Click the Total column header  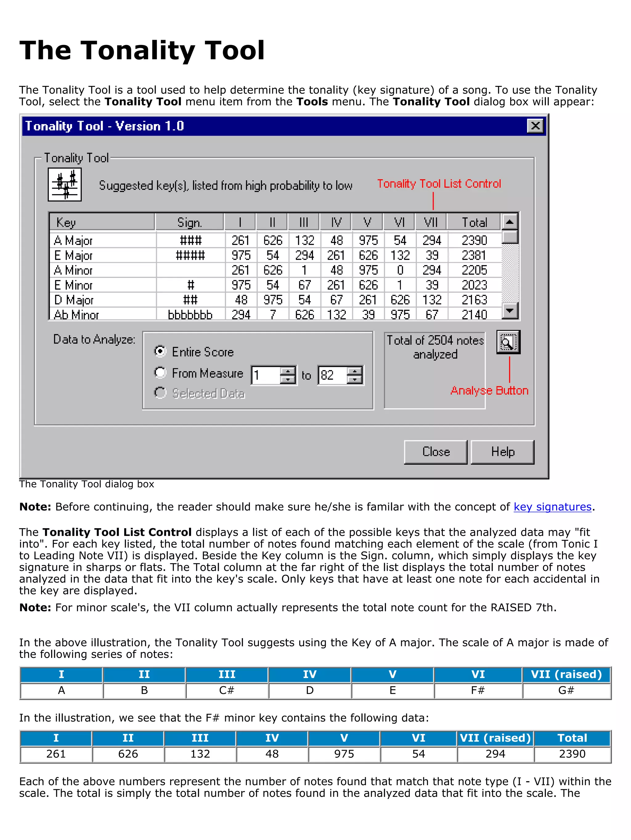coord(474,222)
